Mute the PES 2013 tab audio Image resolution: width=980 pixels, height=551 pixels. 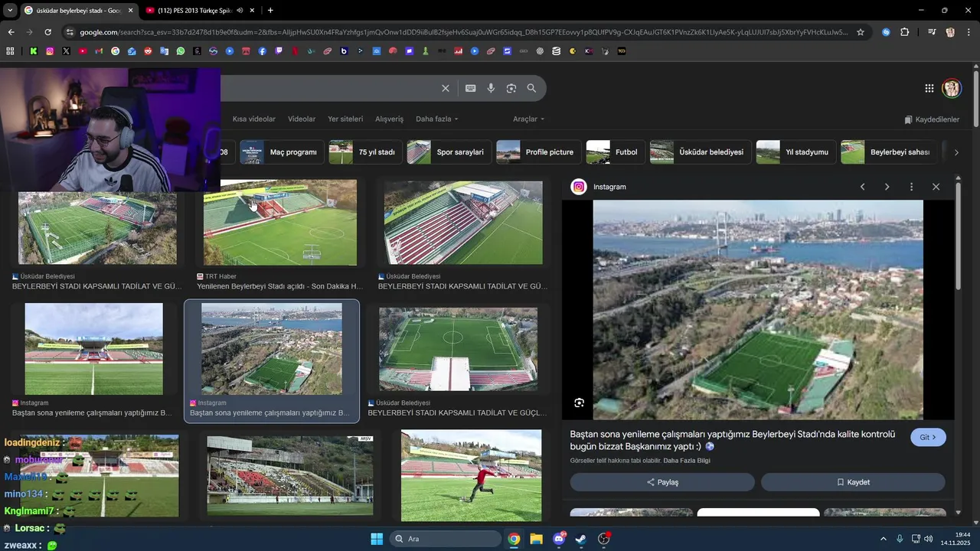click(240, 10)
